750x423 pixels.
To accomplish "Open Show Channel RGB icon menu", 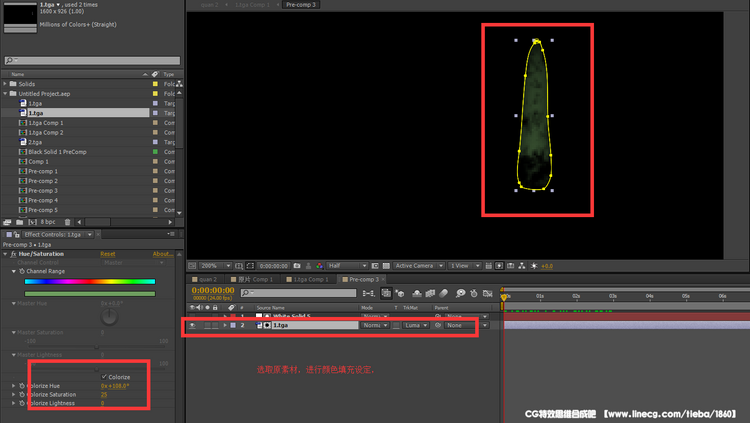I will (319, 266).
